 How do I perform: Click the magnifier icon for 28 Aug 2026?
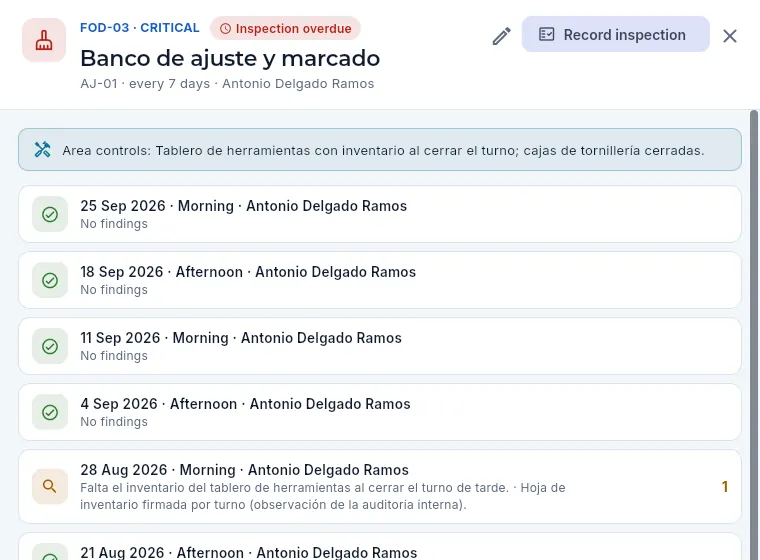point(50,486)
